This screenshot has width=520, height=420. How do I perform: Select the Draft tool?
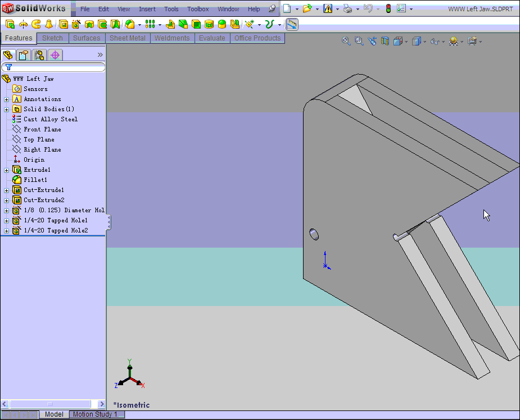coord(183,24)
